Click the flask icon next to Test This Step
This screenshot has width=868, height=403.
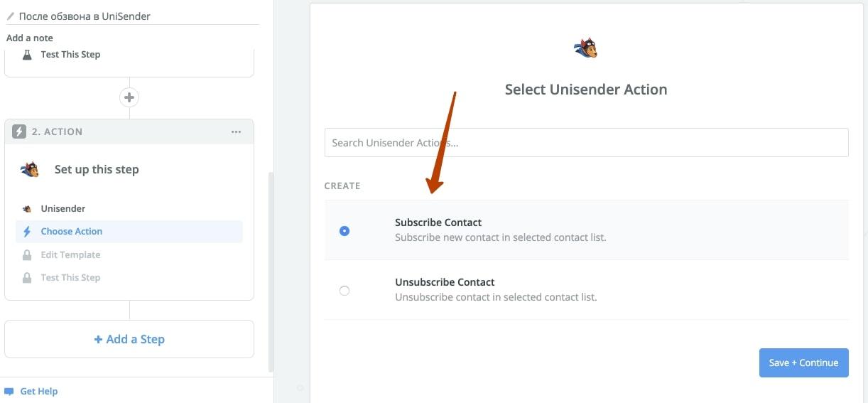click(x=27, y=54)
